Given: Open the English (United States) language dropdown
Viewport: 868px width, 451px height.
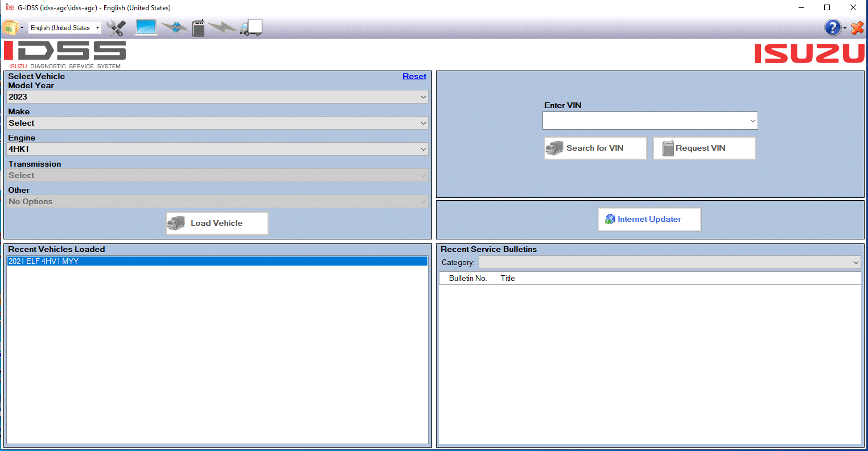Looking at the screenshot, I should 65,28.
